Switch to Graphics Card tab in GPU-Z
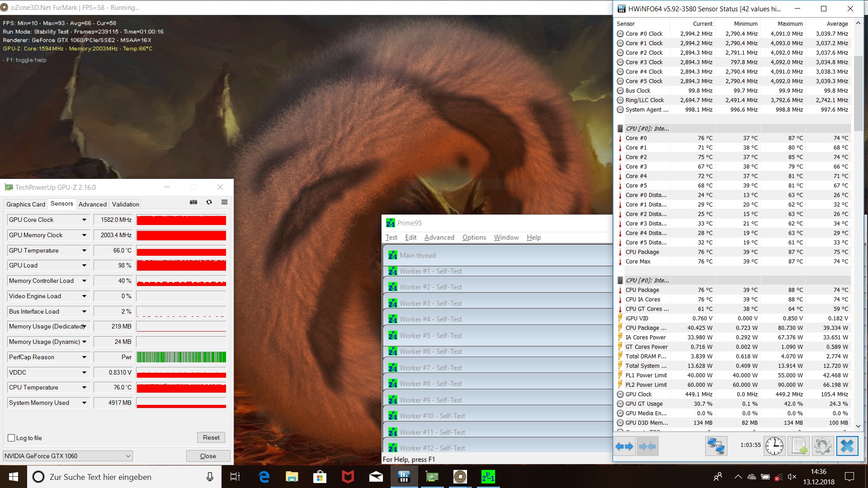The width and height of the screenshot is (868, 488). (x=26, y=204)
